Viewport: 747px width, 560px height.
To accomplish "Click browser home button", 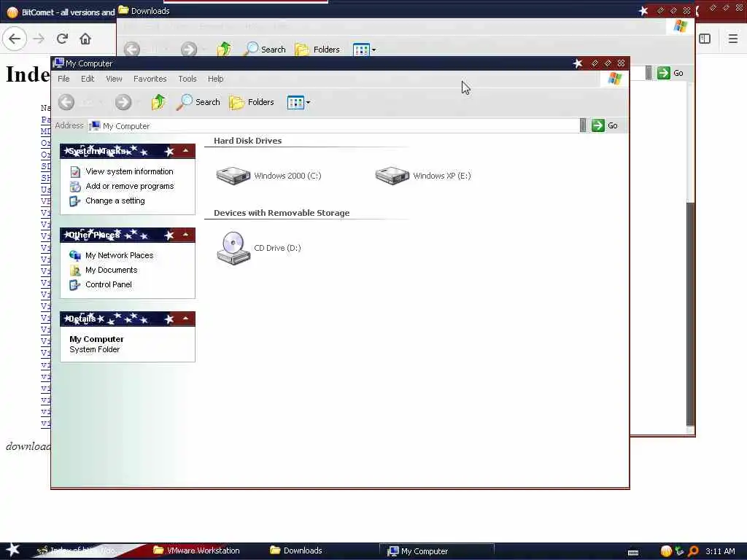I will 85,39.
